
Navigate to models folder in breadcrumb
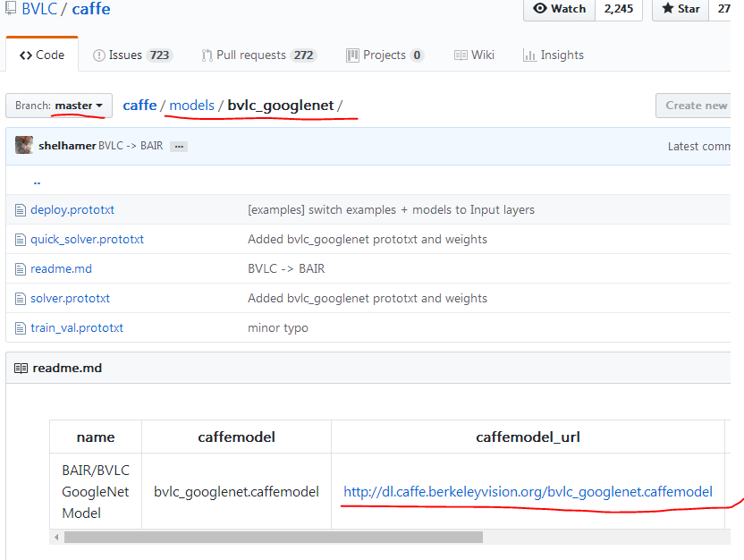coord(191,105)
